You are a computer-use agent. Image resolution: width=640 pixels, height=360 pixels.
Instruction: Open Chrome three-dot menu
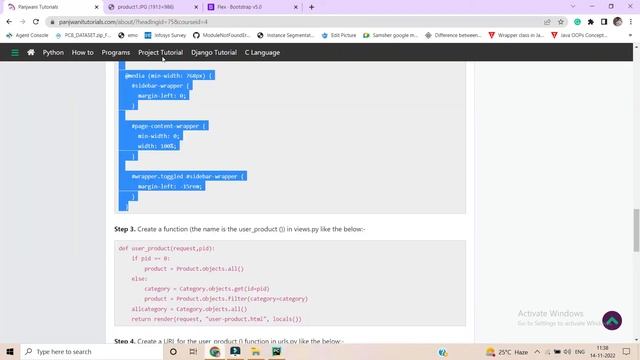631,22
